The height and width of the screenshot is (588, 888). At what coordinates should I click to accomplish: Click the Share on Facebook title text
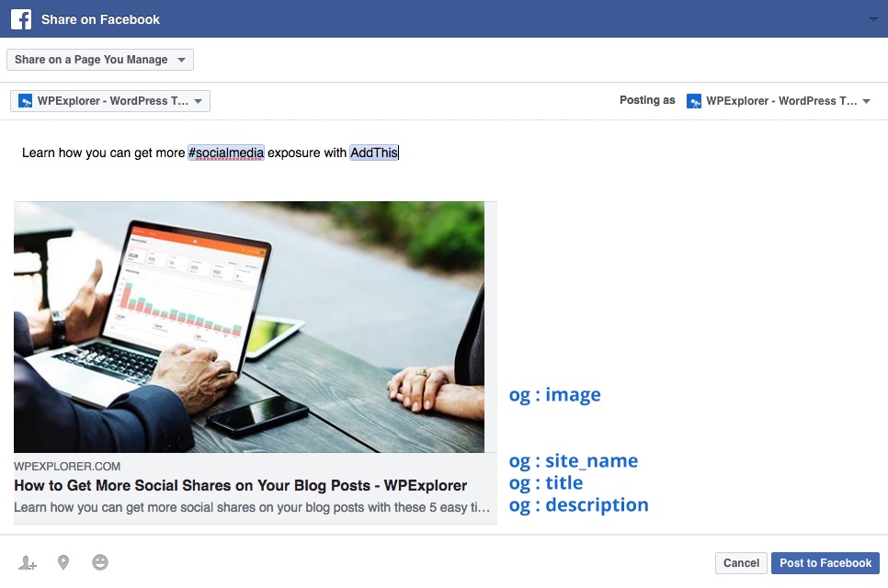tap(101, 19)
